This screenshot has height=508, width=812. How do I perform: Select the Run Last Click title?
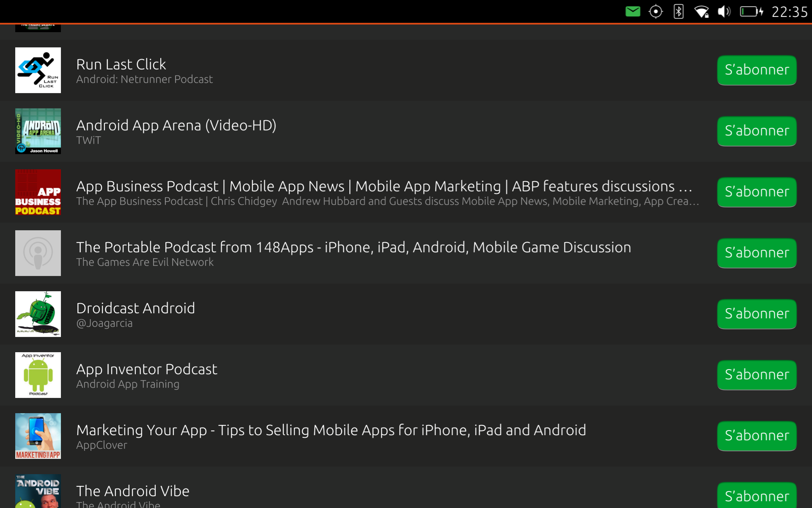click(x=121, y=64)
